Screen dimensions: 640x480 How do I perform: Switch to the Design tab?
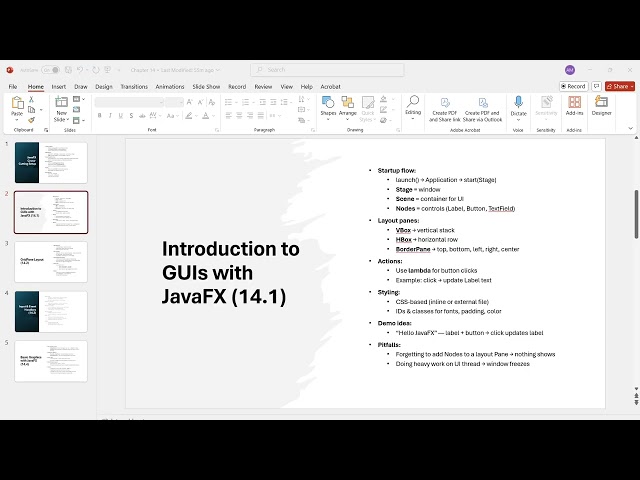104,87
